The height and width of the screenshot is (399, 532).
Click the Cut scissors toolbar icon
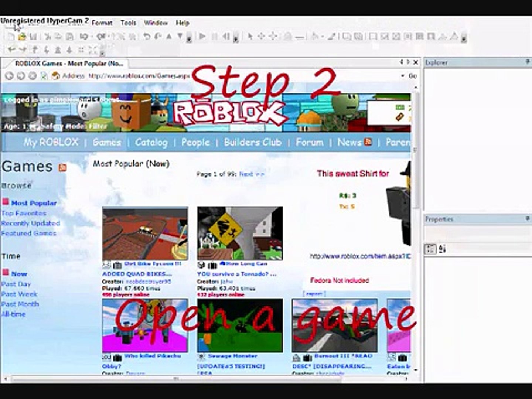[47, 37]
